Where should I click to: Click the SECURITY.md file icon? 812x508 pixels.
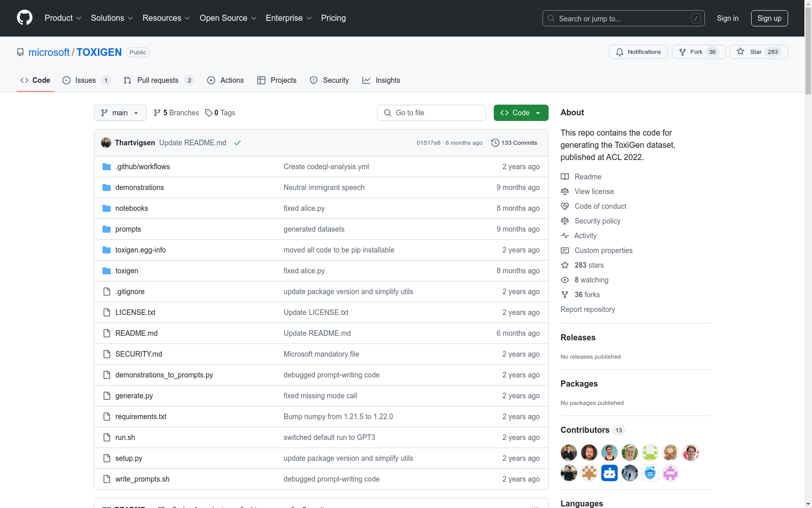tap(107, 354)
